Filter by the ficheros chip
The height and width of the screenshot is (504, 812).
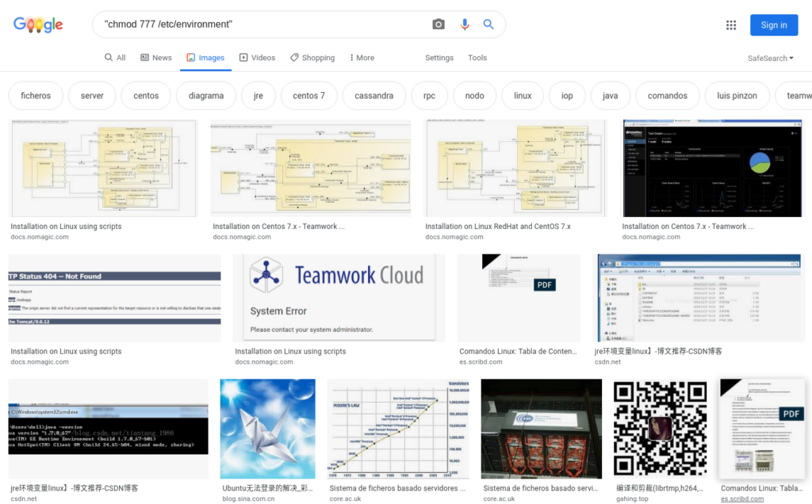[x=36, y=96]
